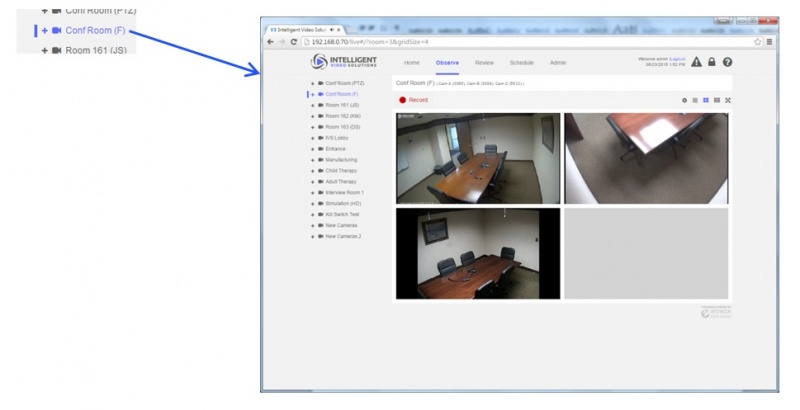Reload the page with refresh icon

294,42
